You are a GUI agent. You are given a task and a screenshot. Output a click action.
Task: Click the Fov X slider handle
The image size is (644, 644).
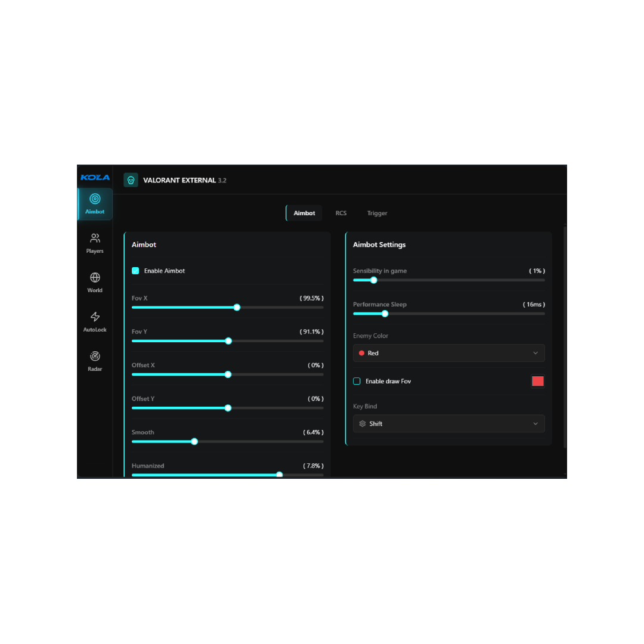(x=237, y=308)
